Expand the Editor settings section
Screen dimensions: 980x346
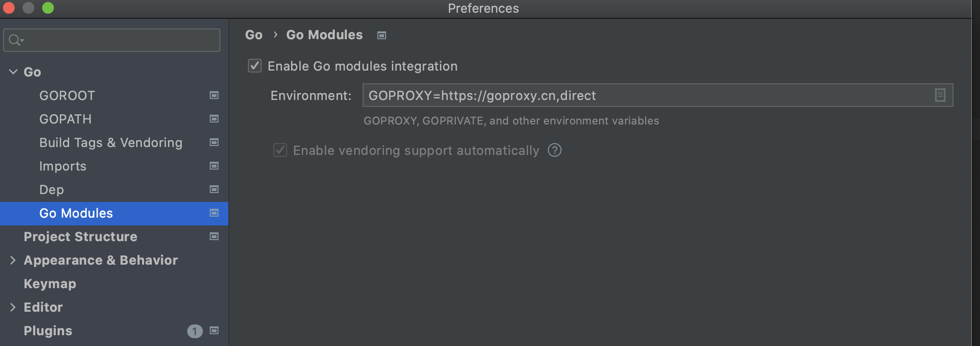pos(13,307)
